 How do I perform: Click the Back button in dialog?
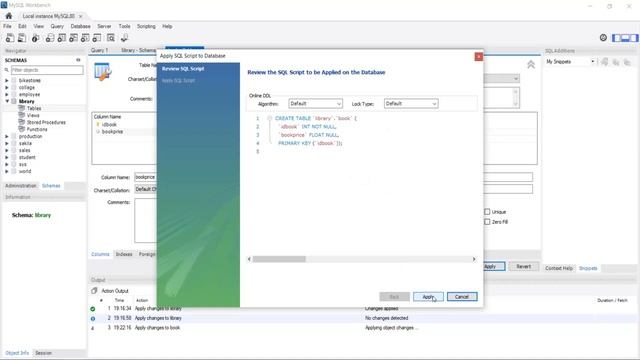[x=394, y=297]
